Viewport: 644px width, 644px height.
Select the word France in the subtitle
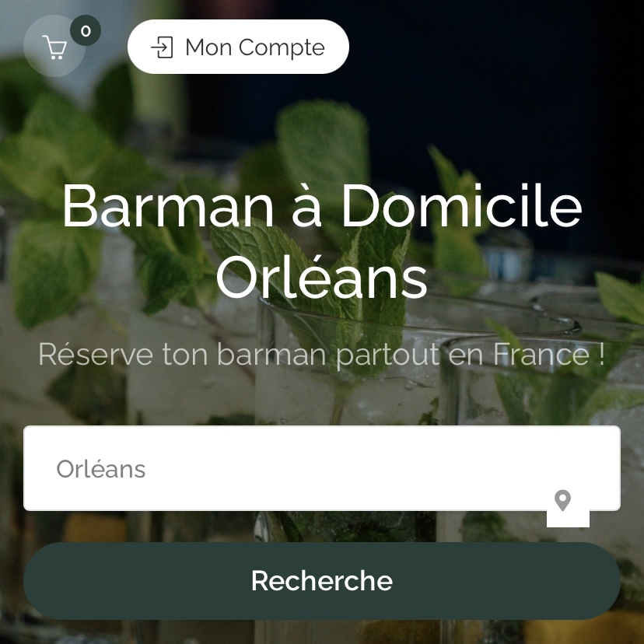[x=541, y=354]
